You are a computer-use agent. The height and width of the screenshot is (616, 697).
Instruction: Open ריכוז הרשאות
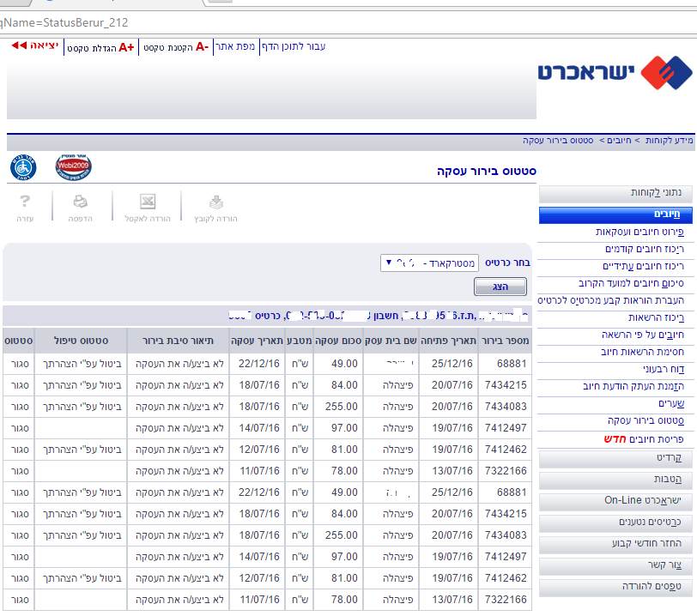(656, 317)
